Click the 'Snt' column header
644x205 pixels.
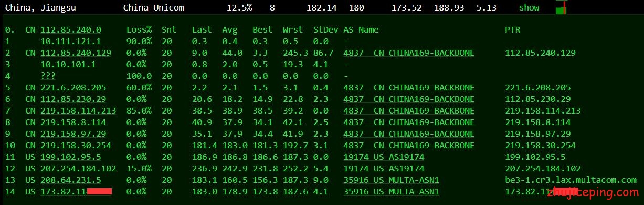click(x=169, y=30)
